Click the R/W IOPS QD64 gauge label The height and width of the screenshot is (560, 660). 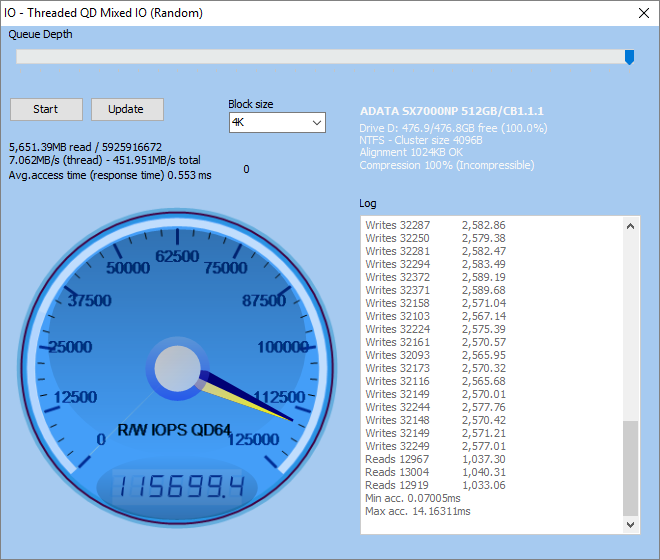tap(174, 430)
